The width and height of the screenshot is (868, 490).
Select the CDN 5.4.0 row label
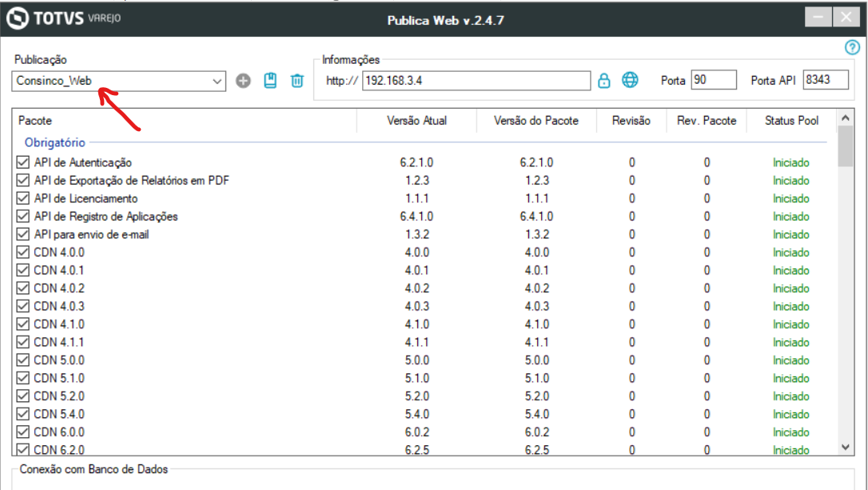coord(59,414)
